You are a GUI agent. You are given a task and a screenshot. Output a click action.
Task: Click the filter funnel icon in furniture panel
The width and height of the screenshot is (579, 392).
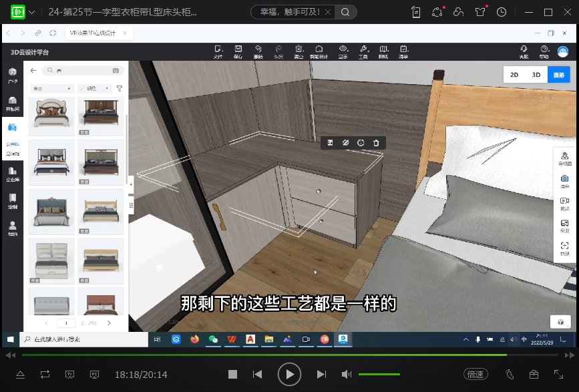point(120,88)
